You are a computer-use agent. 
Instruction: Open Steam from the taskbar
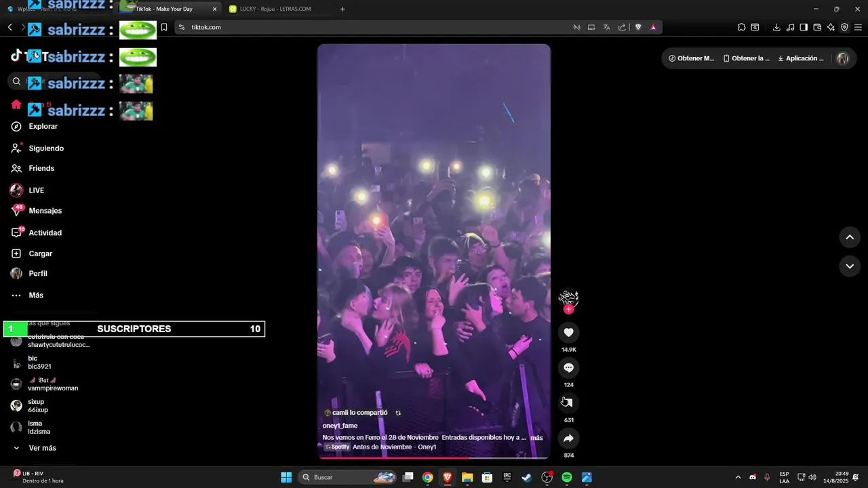point(527,477)
